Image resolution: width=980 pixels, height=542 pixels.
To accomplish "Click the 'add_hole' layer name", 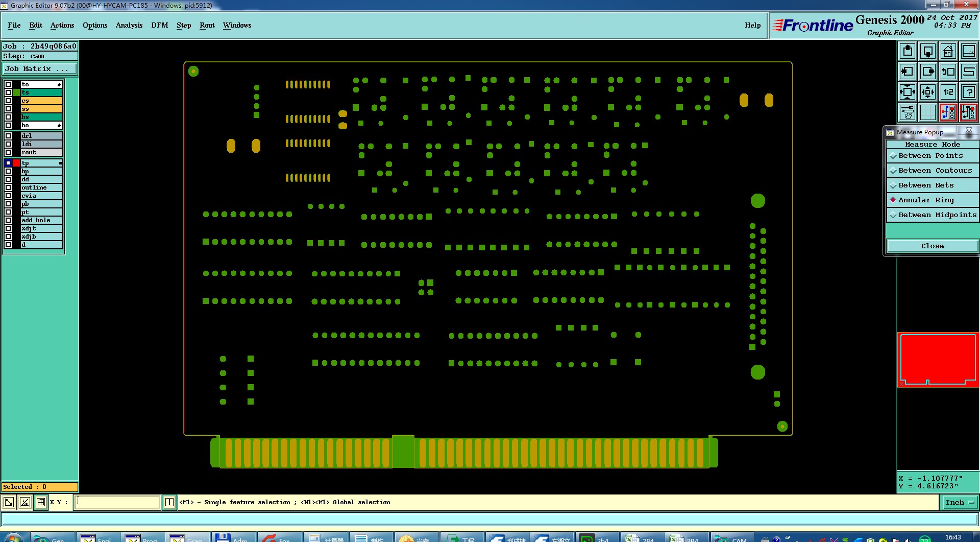I will click(41, 220).
